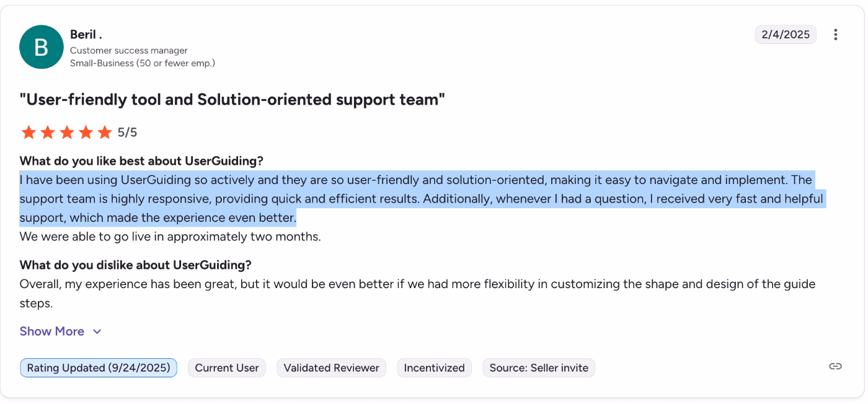Click the Validated Reviewer tag
Viewport: 868px width, 404px height.
(x=331, y=367)
